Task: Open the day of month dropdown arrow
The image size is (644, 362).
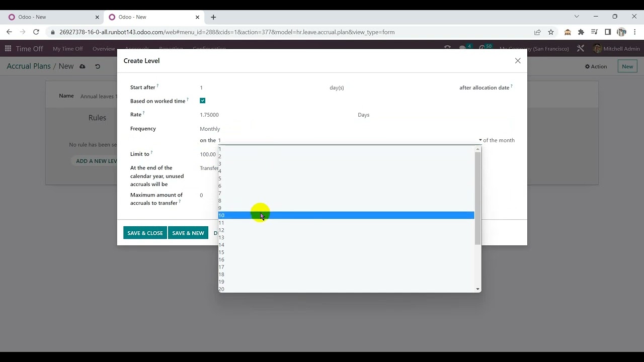Action: click(480, 140)
